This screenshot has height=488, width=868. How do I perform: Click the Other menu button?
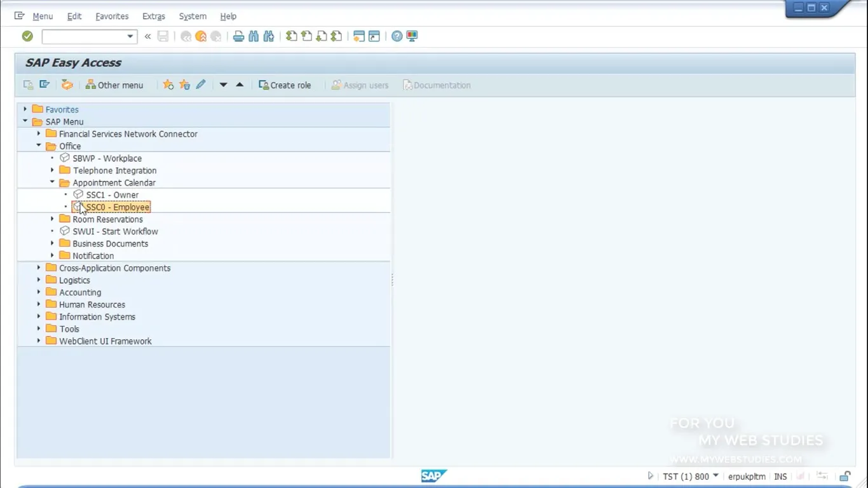[x=114, y=85]
